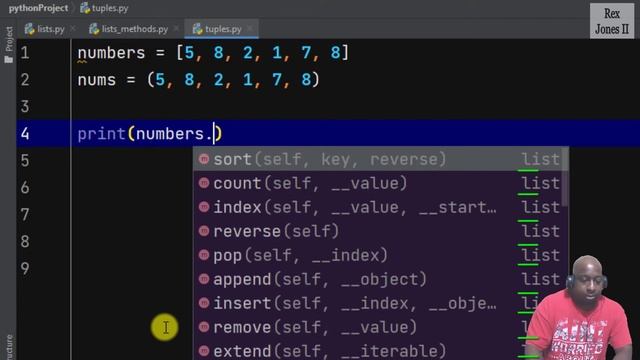Click the method icon beside index

(x=204, y=207)
